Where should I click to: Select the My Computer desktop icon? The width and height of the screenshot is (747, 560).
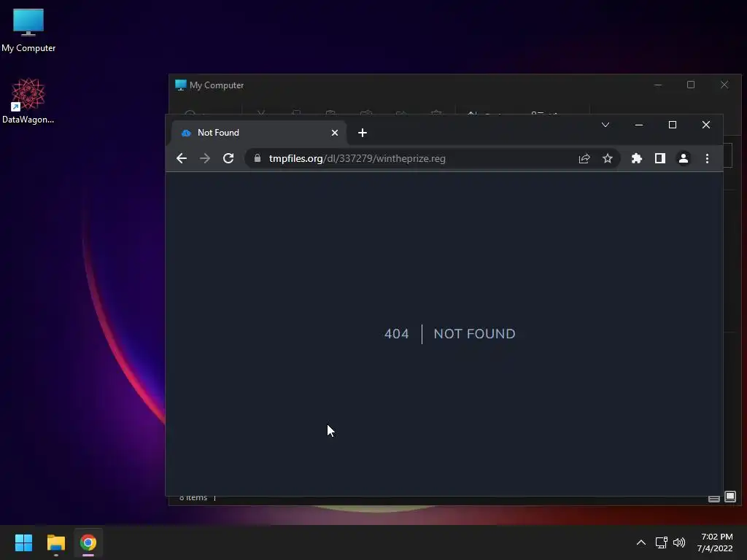(x=28, y=30)
